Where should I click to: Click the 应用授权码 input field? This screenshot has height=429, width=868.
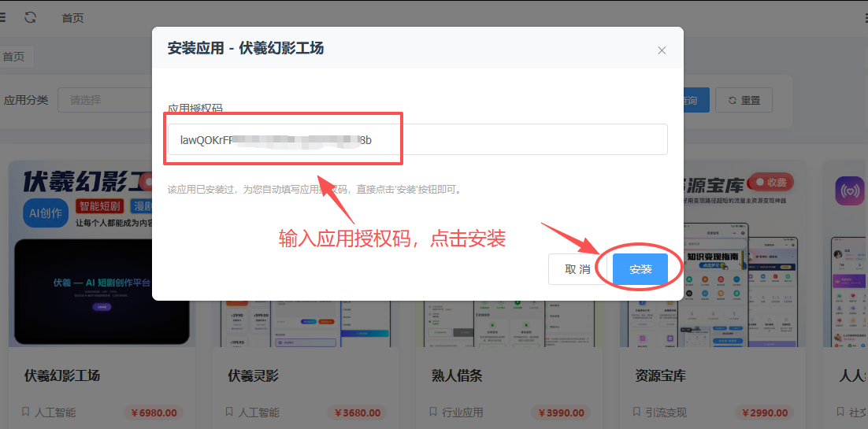pos(418,139)
